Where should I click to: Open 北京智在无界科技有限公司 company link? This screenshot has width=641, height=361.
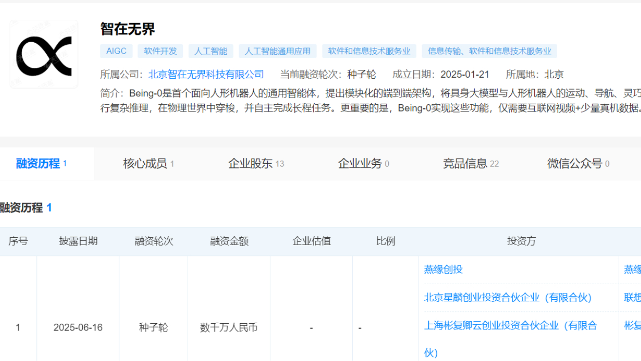(206, 74)
